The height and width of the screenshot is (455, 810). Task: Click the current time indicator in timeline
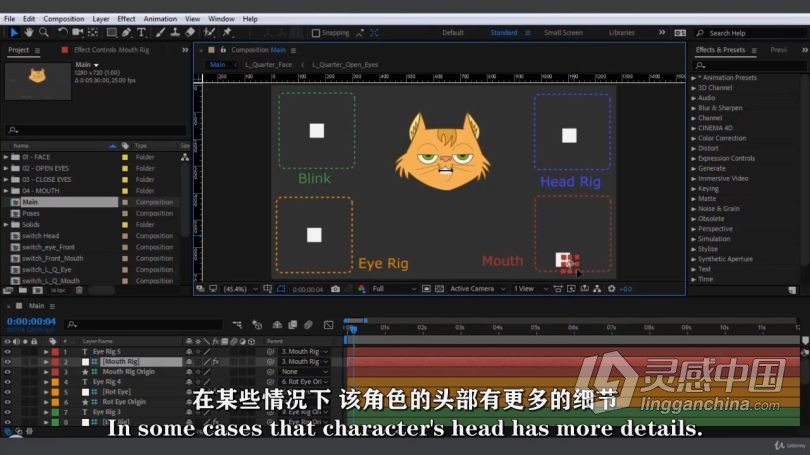353,328
